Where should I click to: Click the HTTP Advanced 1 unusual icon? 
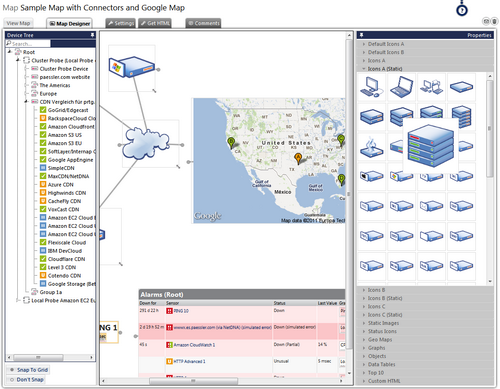169,361
